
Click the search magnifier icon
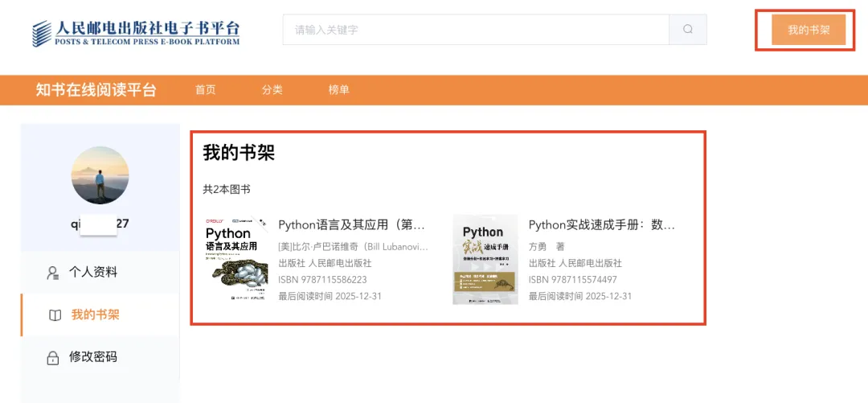click(x=687, y=30)
